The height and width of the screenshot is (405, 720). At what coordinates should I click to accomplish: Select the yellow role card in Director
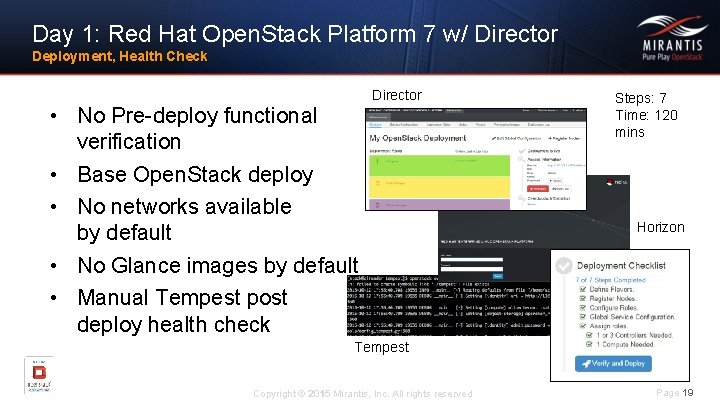[x=439, y=186]
